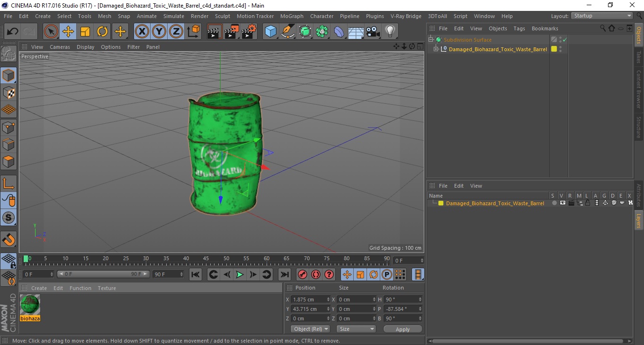644x345 pixels.
Task: Toggle Subdivision Surface enabled checkmark
Action: point(564,40)
